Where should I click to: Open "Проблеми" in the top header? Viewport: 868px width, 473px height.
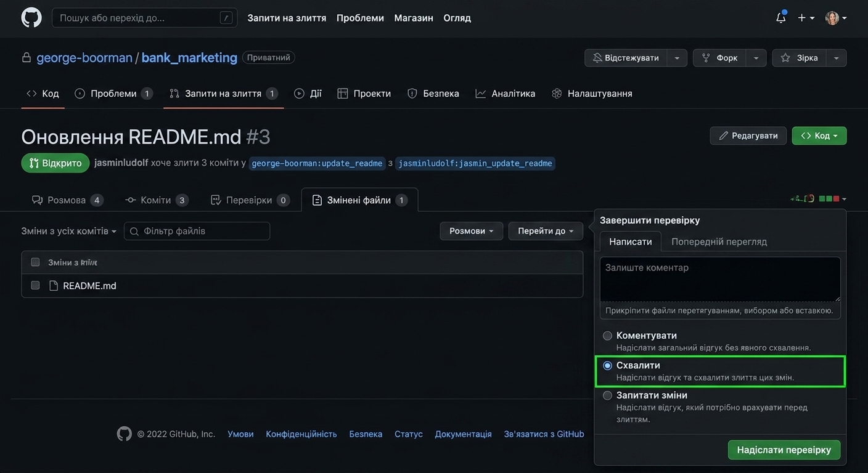pos(360,18)
